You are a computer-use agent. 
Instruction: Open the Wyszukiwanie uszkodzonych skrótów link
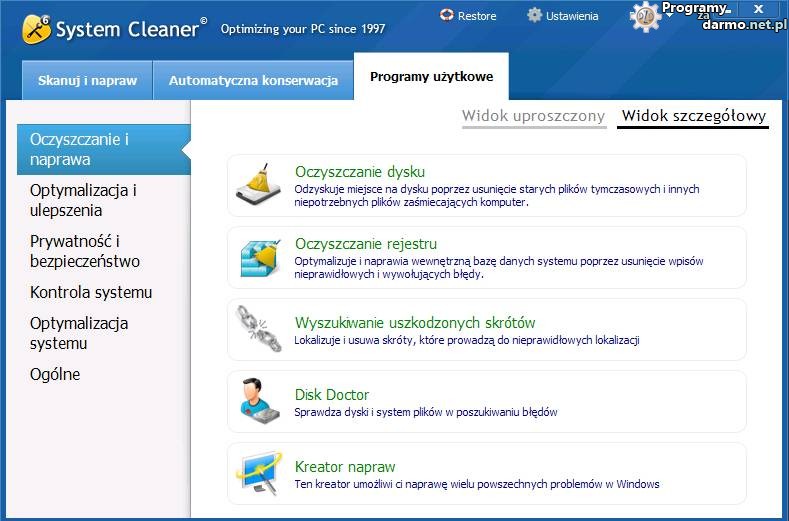click(x=415, y=322)
